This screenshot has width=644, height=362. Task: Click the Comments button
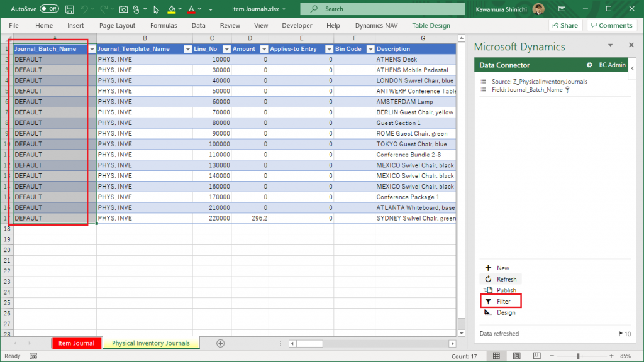point(612,25)
